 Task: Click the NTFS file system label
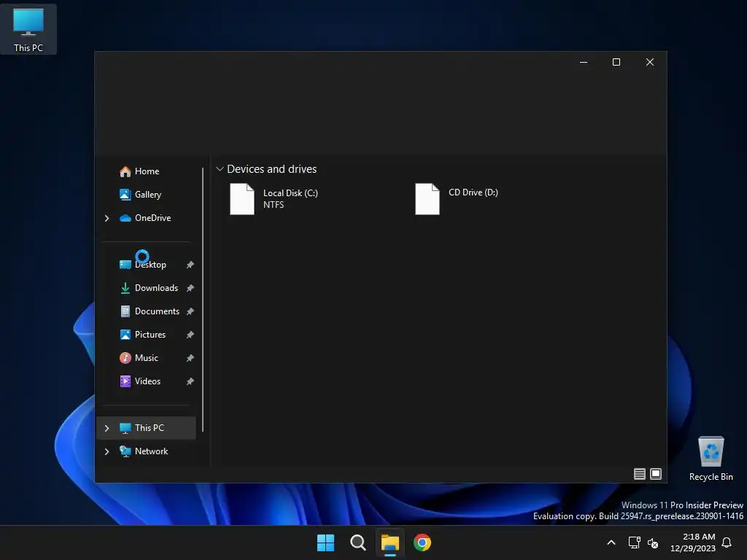tap(274, 205)
